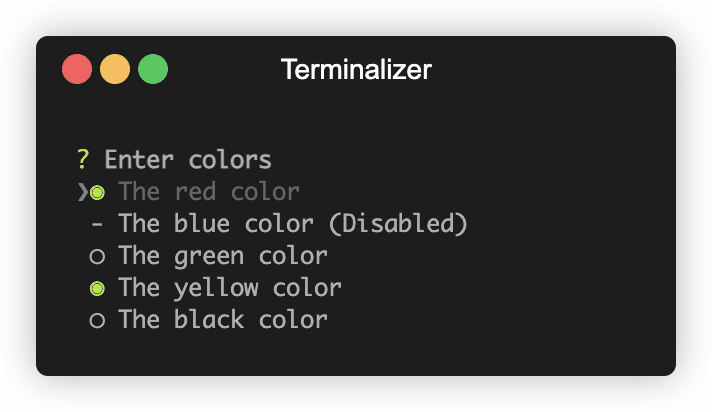Image resolution: width=712 pixels, height=412 pixels.
Task: Click the Terminalizer window title
Action: coord(356,70)
